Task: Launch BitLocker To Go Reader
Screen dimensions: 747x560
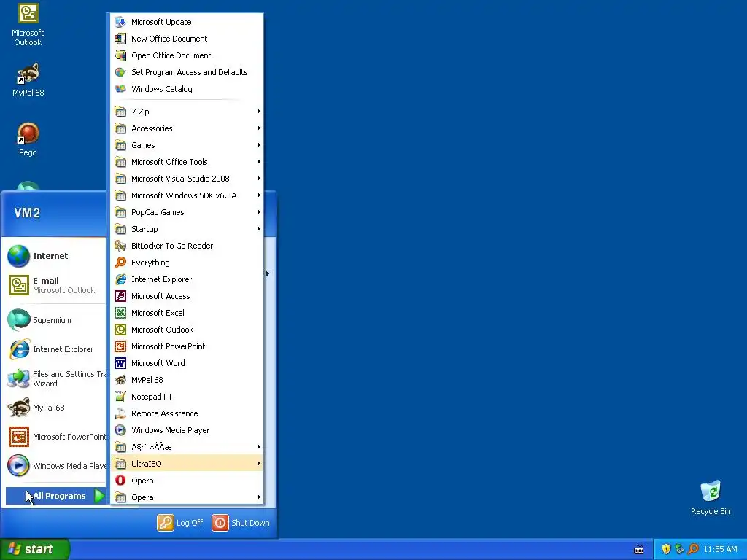Action: (x=187, y=246)
